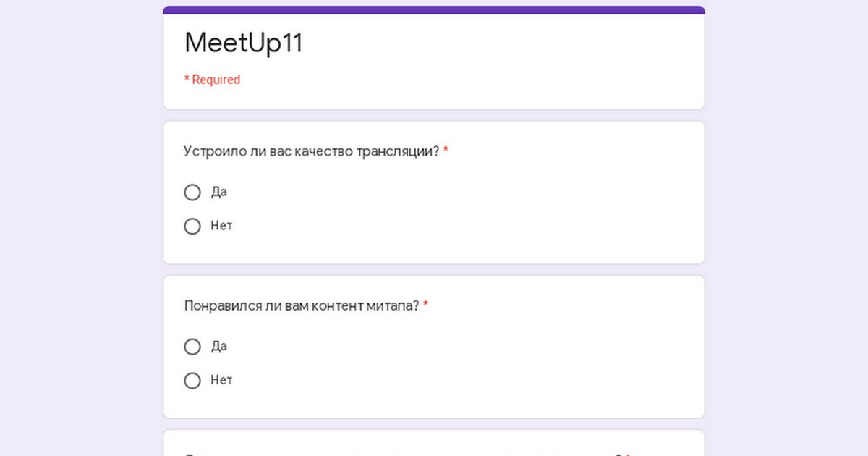Click the lavender page background left of form
This screenshot has height=456, width=868.
coord(80,232)
